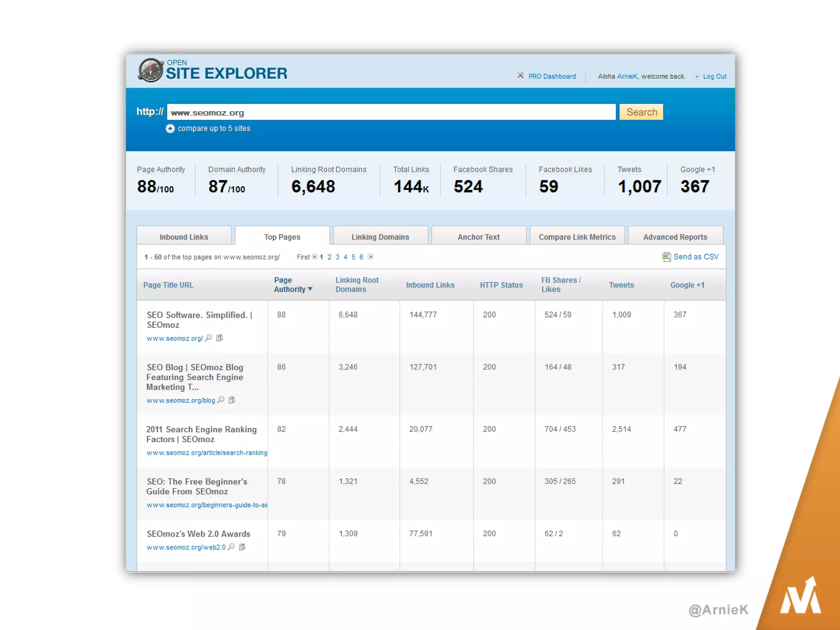Click magnifier icon next to www.seomoz.org/ URL
The height and width of the screenshot is (630, 840).
click(209, 338)
